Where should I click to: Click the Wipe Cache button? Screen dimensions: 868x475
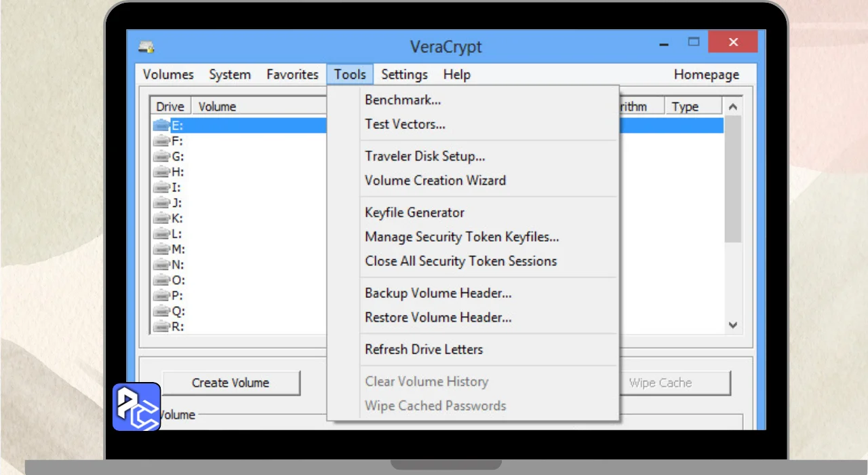(675, 383)
